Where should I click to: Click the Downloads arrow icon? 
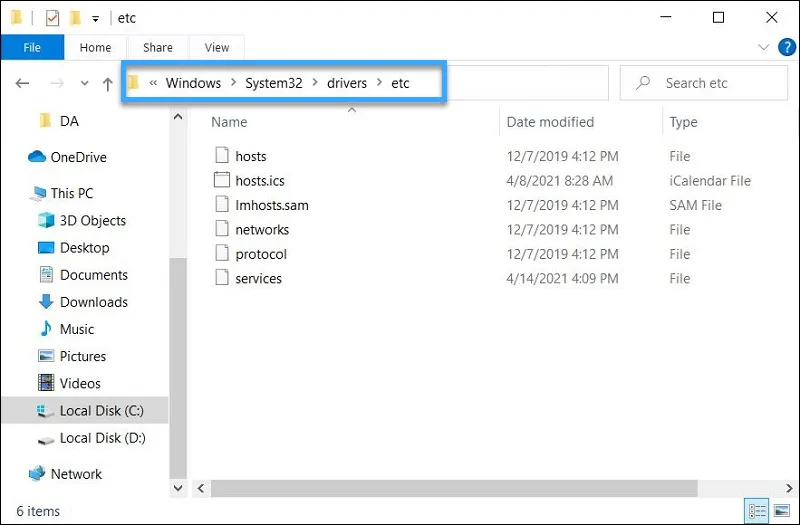[46, 302]
